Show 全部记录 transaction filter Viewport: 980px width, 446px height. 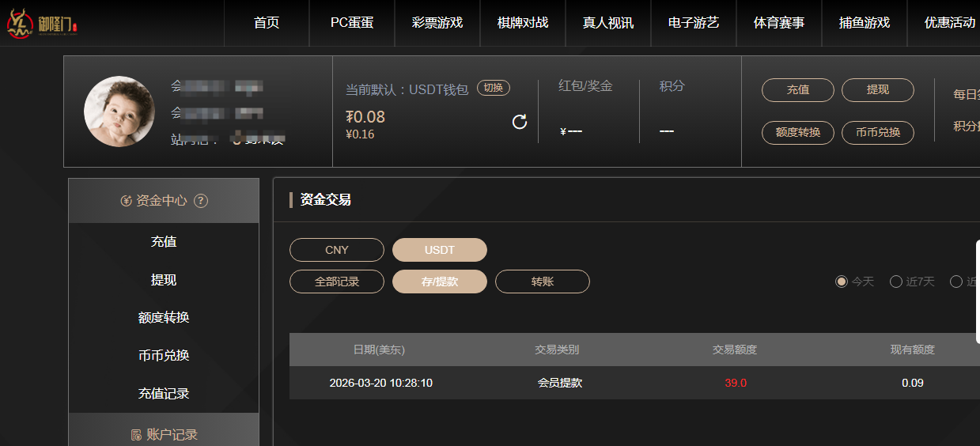coord(337,282)
